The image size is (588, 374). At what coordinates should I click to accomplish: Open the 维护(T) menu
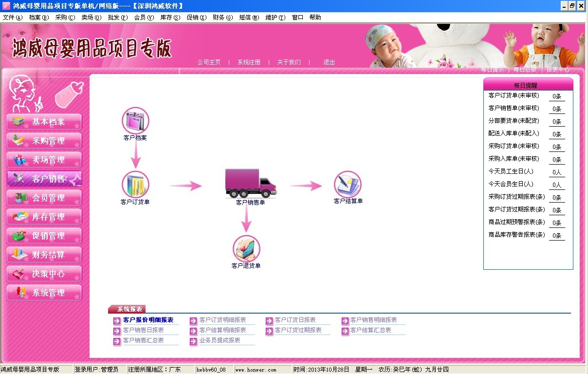click(275, 18)
